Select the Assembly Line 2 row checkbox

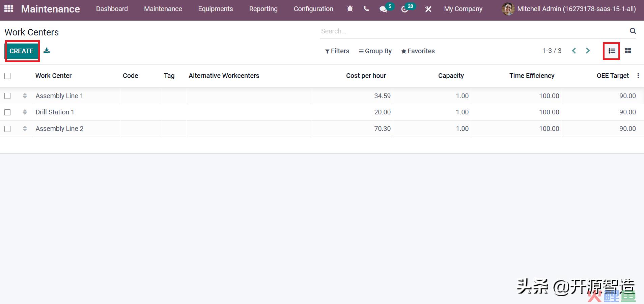pyautogui.click(x=7, y=129)
